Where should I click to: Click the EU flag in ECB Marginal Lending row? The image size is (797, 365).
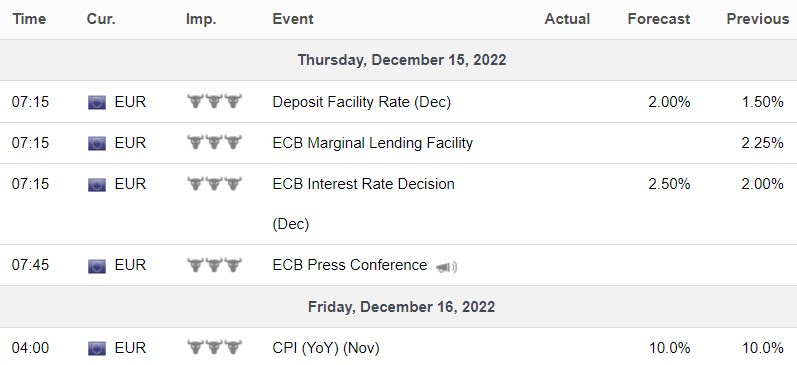tap(97, 143)
